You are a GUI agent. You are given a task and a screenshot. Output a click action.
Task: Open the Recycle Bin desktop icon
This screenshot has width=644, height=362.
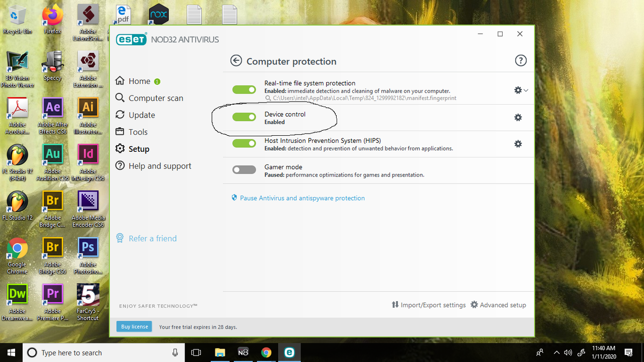point(17,20)
